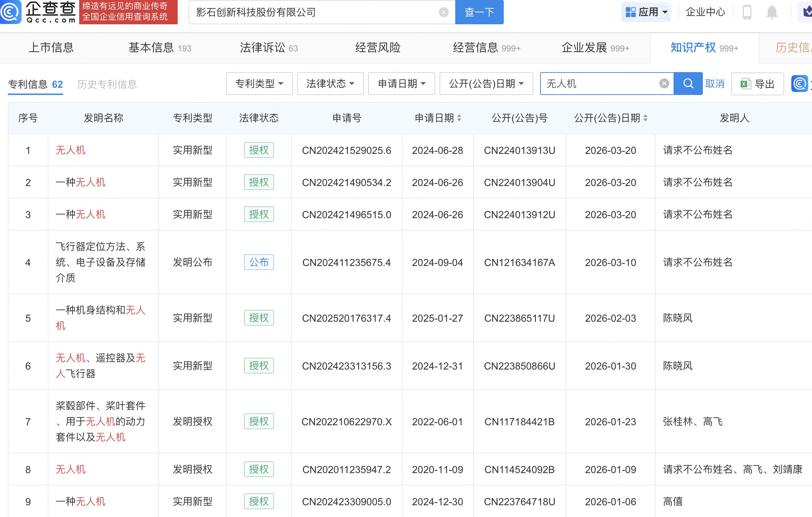Click the mobile phone icon in header
This screenshot has height=517, width=812.
tap(747, 12)
